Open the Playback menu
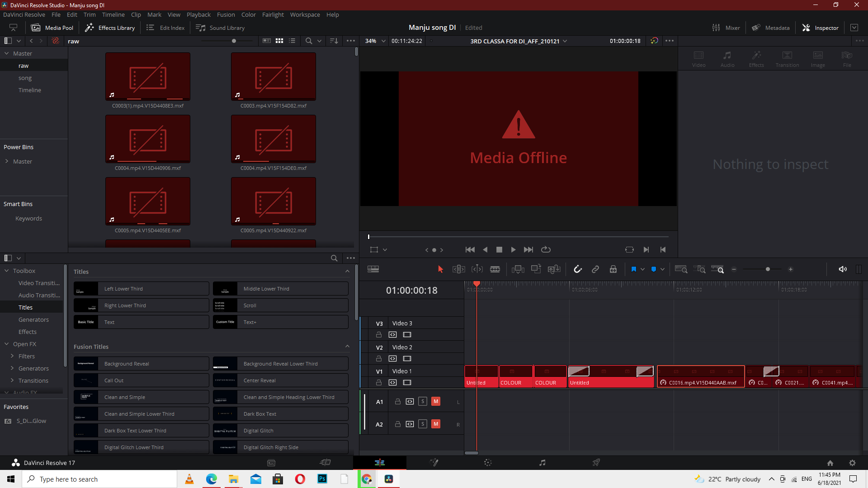This screenshot has height=488, width=868. 198,14
